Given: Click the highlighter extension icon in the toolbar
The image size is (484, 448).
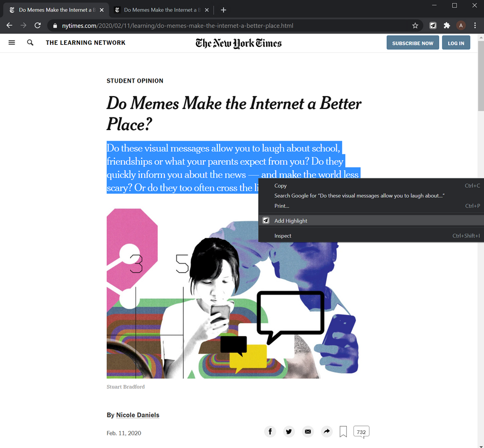Looking at the screenshot, I should coord(432,25).
